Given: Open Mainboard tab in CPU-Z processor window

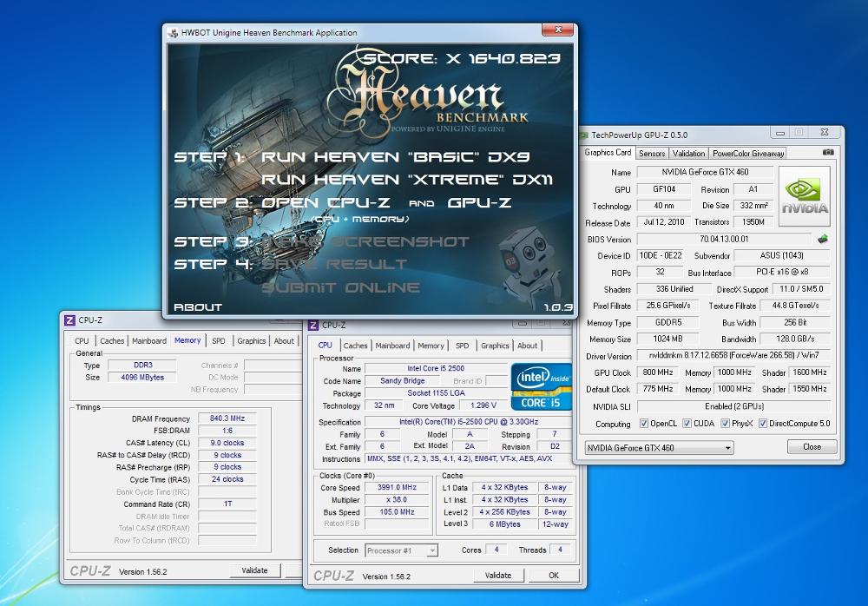Looking at the screenshot, I should pyautogui.click(x=392, y=346).
